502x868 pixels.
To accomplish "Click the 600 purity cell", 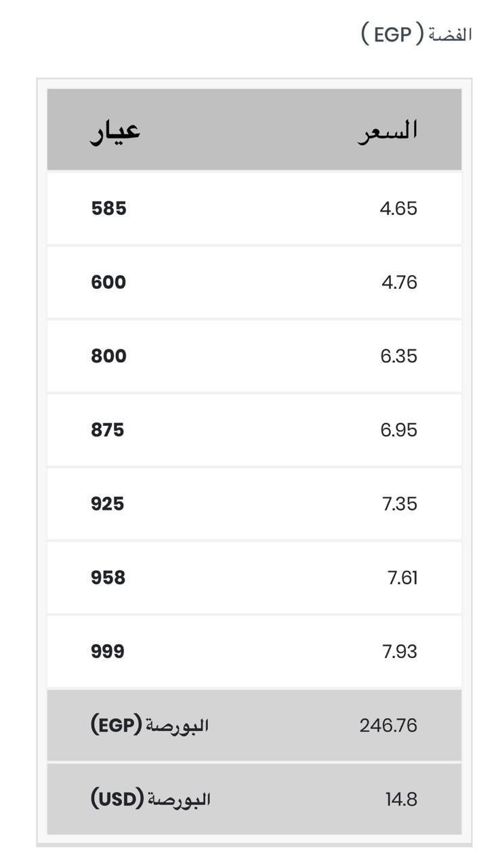I will click(x=108, y=282).
